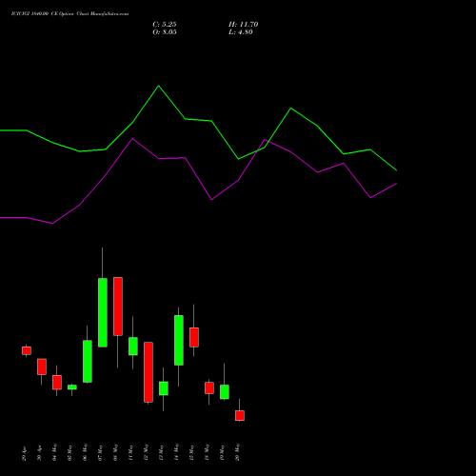Screen dimensions: 476x476
Task: Select the 07 May date label
Action: 101,452
